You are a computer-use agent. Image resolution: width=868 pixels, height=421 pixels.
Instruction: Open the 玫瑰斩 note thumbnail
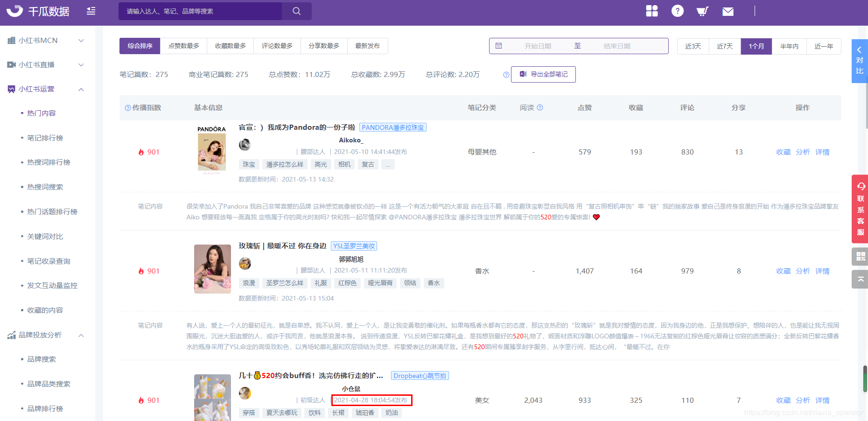[212, 269]
